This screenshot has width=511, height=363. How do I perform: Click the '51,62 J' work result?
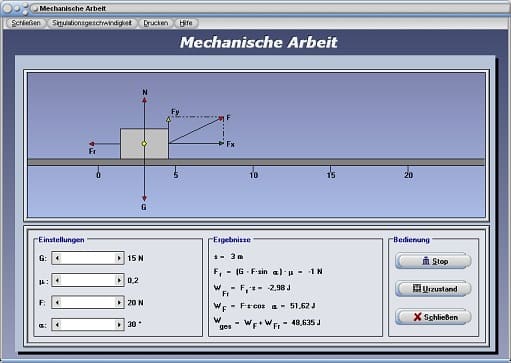click(302, 305)
